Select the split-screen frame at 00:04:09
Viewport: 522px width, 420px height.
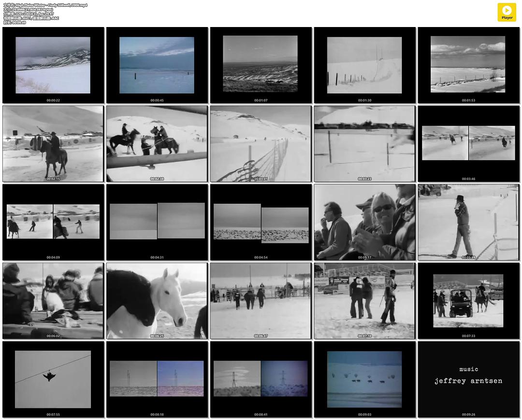point(53,222)
